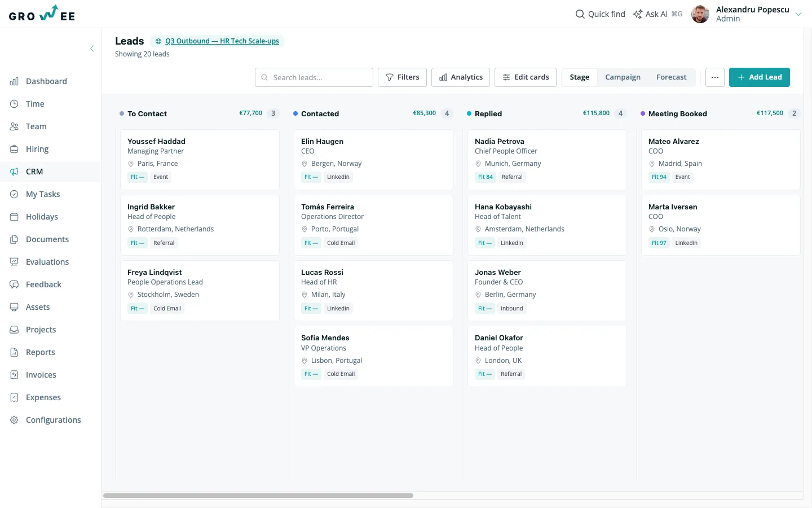Viewport: 812px width, 508px height.
Task: Select the Time menu label
Action: (35, 104)
